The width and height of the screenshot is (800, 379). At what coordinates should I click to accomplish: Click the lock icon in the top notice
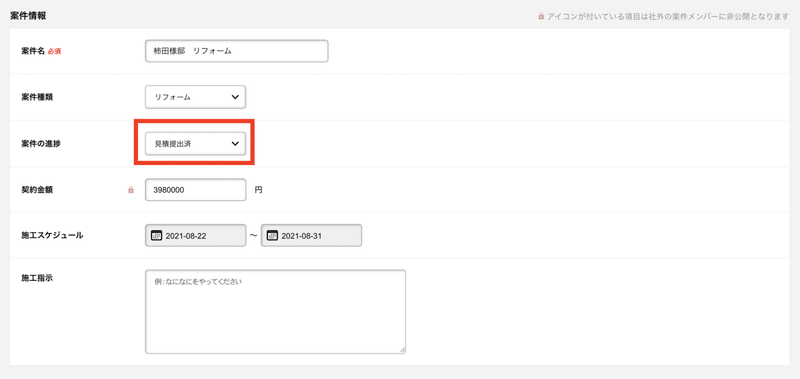pos(541,16)
